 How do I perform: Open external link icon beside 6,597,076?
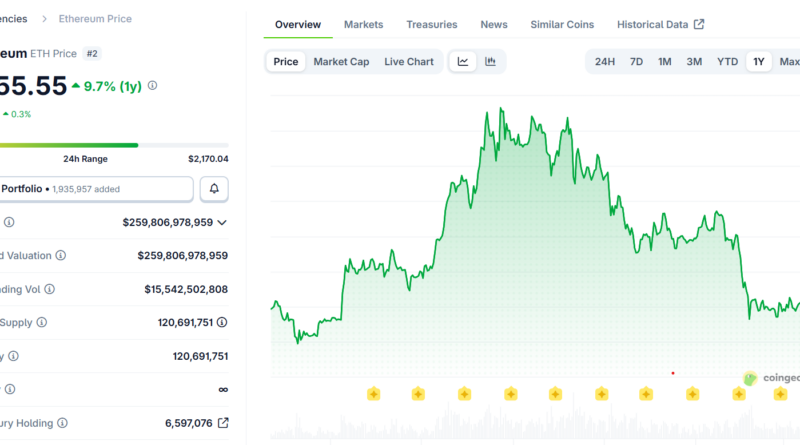coord(223,423)
